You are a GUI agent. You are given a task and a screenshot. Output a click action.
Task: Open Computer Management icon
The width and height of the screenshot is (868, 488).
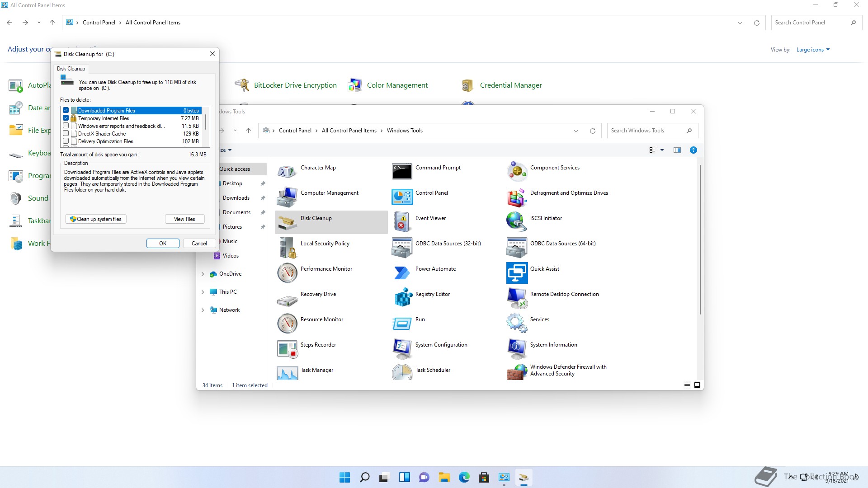pyautogui.click(x=287, y=197)
